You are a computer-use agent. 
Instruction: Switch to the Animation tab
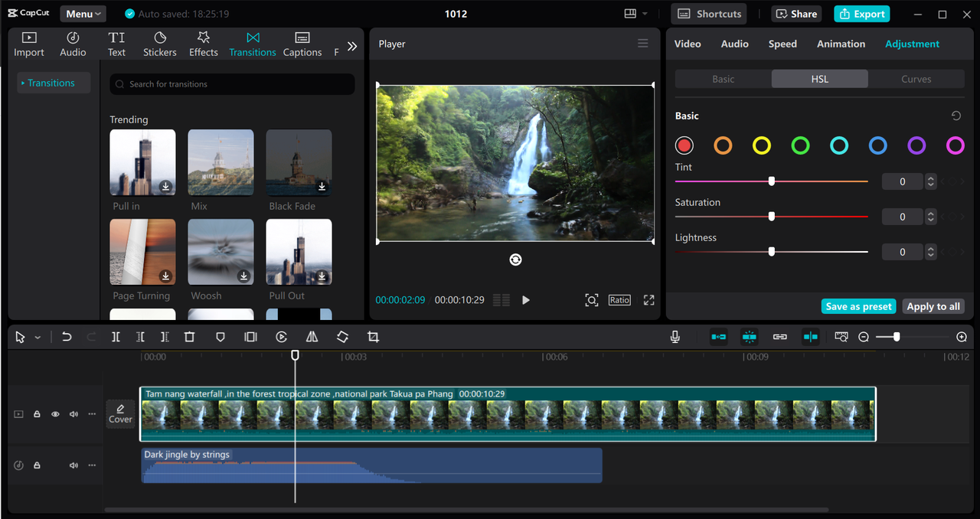tap(841, 44)
